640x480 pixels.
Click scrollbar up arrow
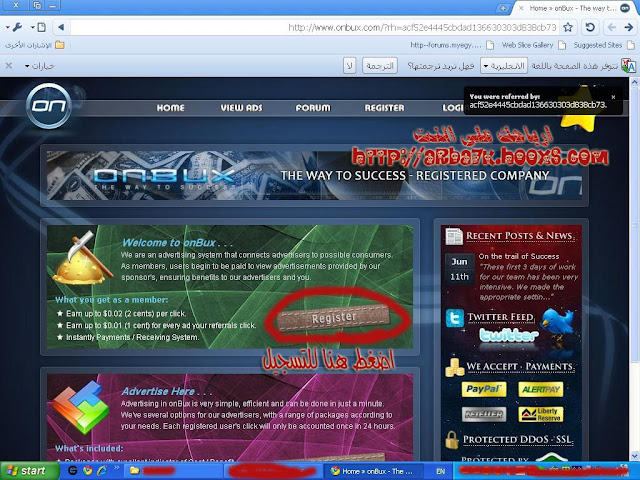635,82
